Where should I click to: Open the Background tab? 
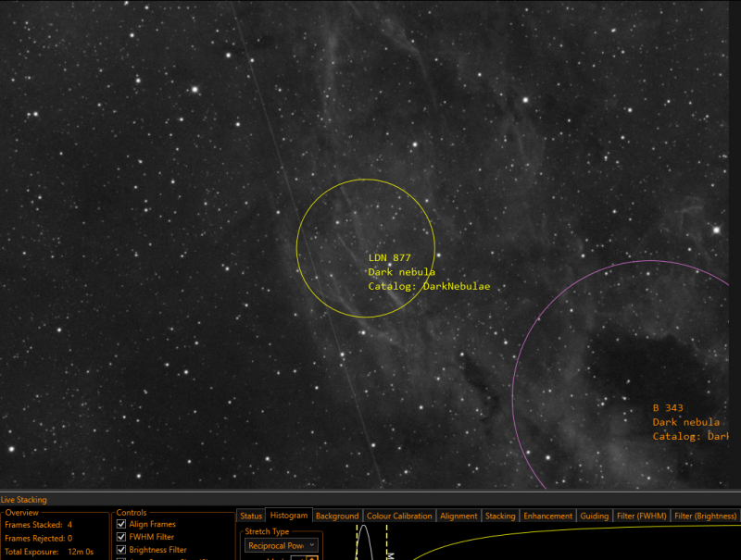[337, 516]
